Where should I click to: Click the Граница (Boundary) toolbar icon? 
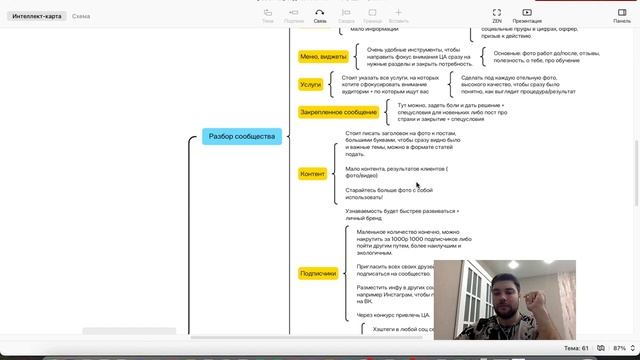(x=372, y=16)
